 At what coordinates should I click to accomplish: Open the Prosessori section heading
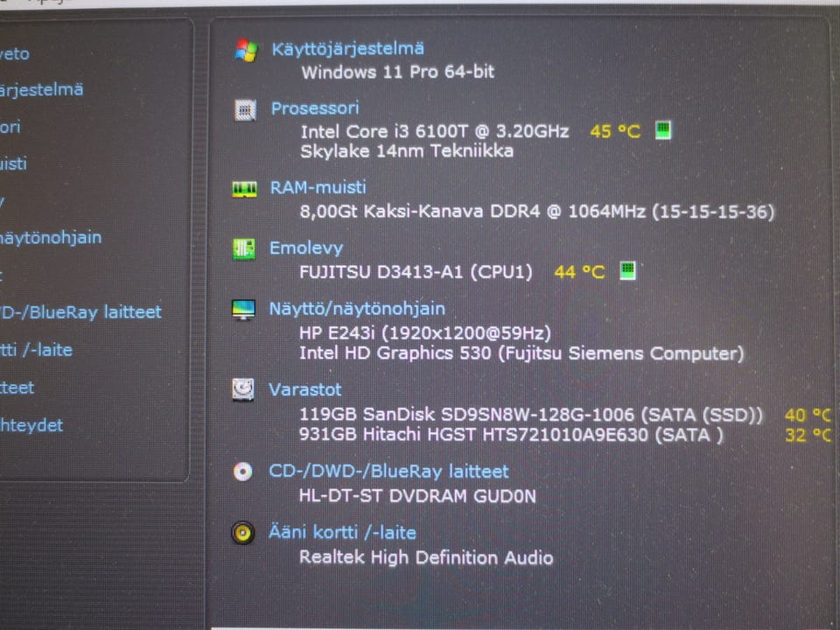tap(315, 108)
